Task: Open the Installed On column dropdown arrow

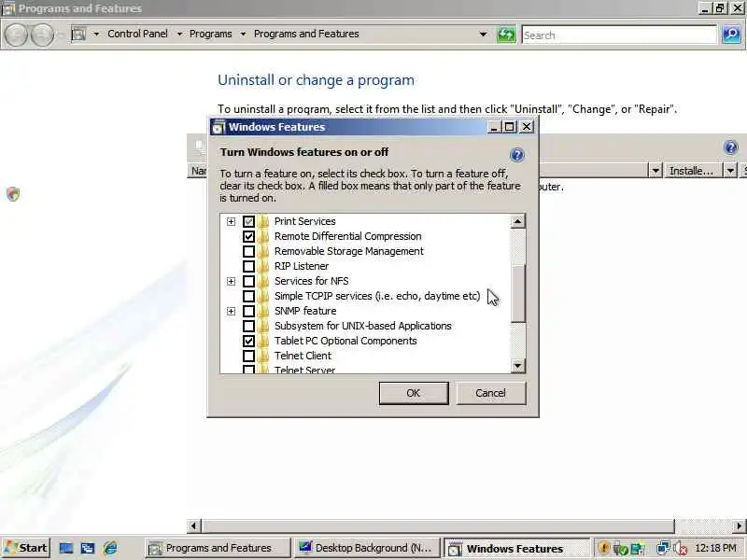Action: click(x=730, y=171)
